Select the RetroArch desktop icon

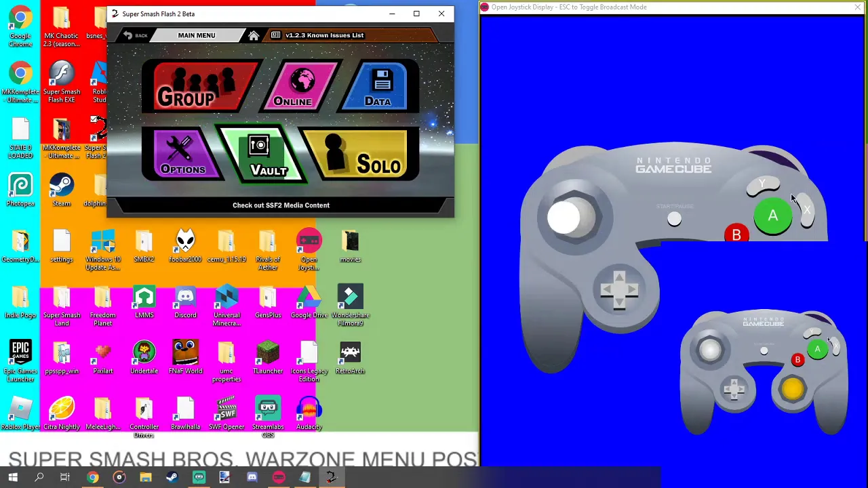[350, 358]
